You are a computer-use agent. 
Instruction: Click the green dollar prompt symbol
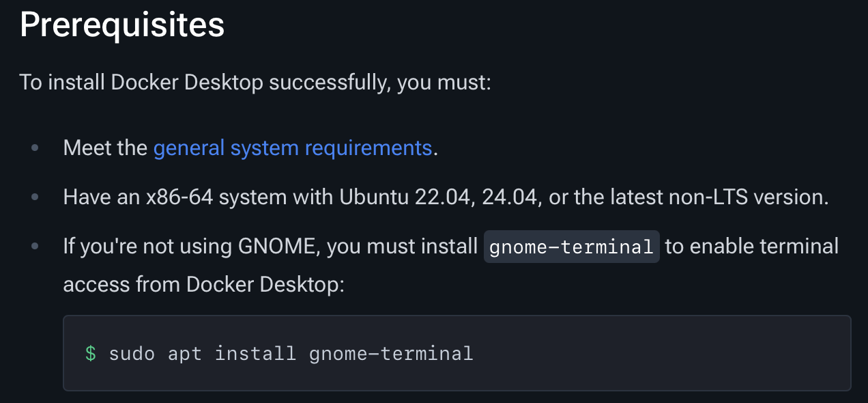(91, 353)
